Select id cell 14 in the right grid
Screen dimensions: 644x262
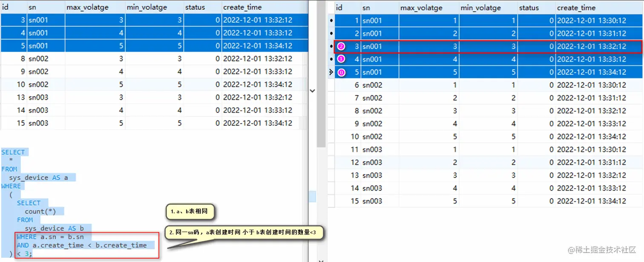point(348,188)
